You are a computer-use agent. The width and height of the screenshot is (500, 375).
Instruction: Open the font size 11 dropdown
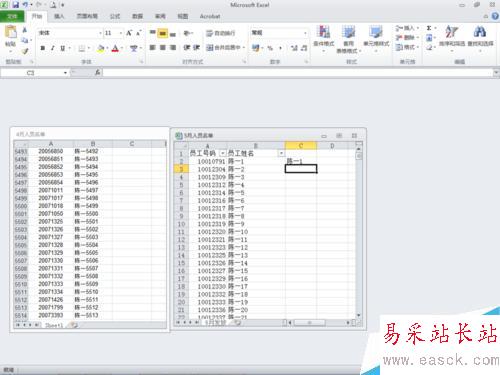pyautogui.click(x=120, y=33)
